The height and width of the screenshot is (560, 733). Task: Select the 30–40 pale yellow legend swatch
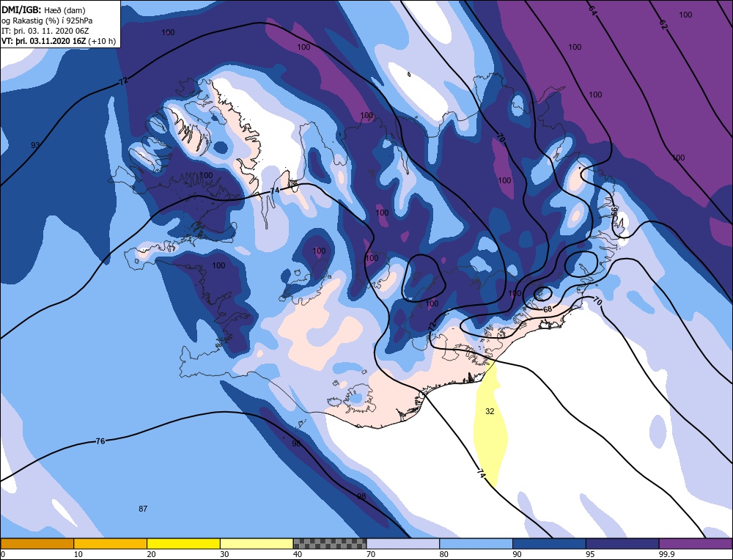(257, 544)
